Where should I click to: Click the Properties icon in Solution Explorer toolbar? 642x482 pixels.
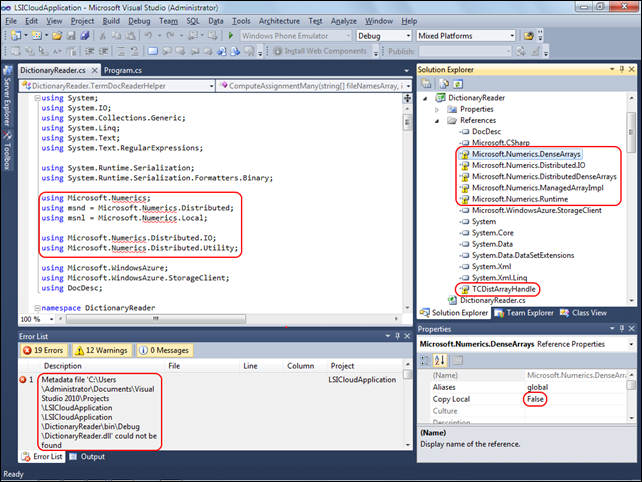(x=426, y=84)
